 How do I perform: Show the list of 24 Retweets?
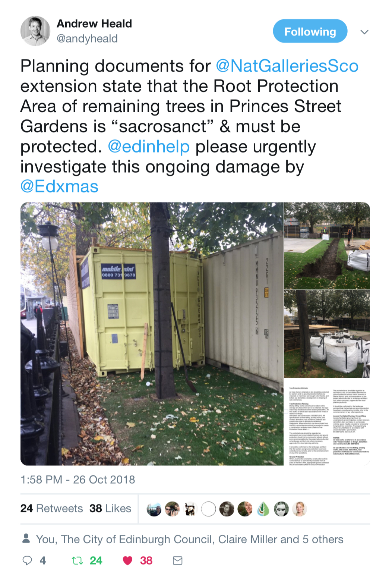coord(51,508)
